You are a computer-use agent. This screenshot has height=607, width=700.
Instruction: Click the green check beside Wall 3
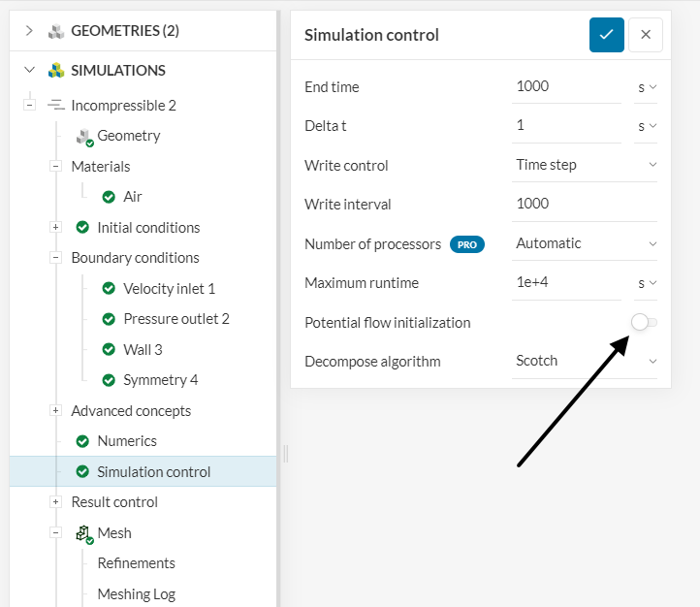pyautogui.click(x=109, y=349)
